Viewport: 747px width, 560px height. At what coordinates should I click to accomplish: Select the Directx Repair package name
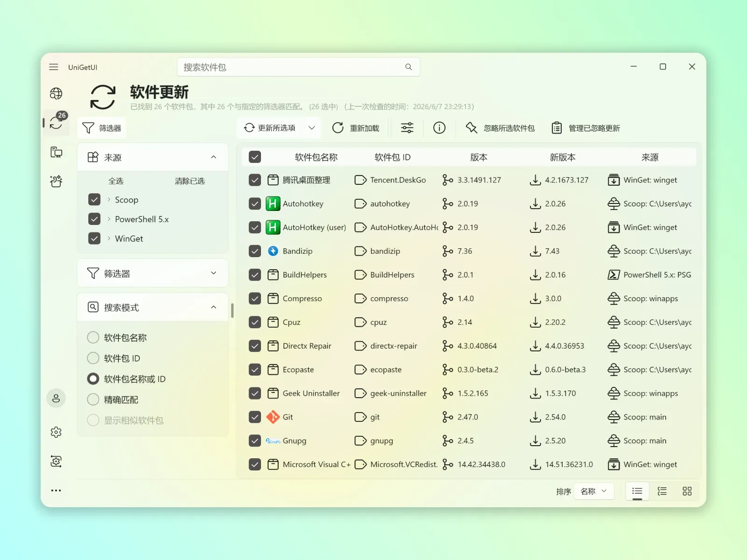coord(307,346)
